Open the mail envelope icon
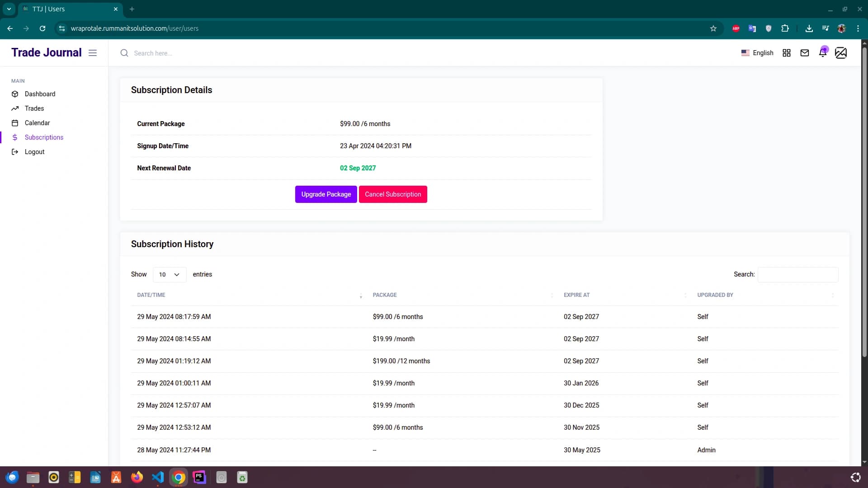Screen dimensions: 868x488 click(805, 53)
